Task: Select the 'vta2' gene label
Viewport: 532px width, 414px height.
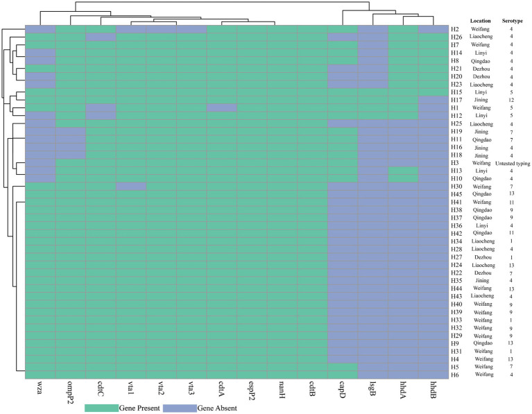Action: click(x=161, y=388)
